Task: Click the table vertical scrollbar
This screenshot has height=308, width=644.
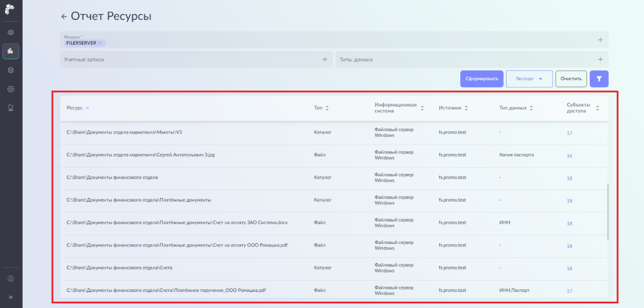Action: coord(607,211)
